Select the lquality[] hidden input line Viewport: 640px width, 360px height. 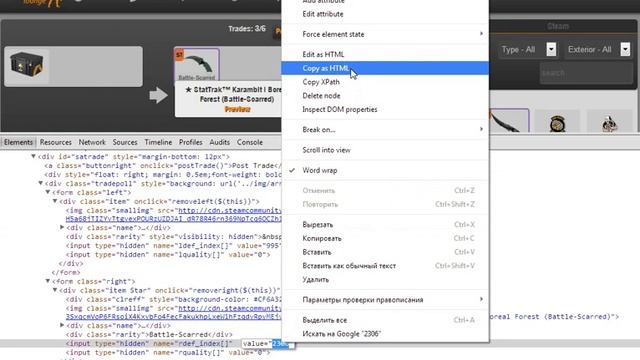pyautogui.click(x=168, y=255)
